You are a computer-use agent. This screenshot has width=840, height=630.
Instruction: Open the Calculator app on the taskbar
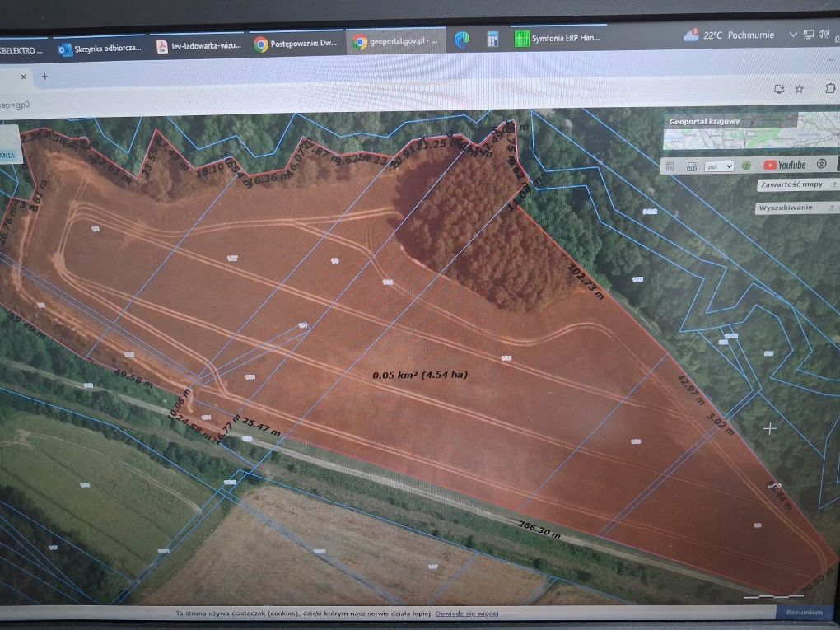click(492, 39)
